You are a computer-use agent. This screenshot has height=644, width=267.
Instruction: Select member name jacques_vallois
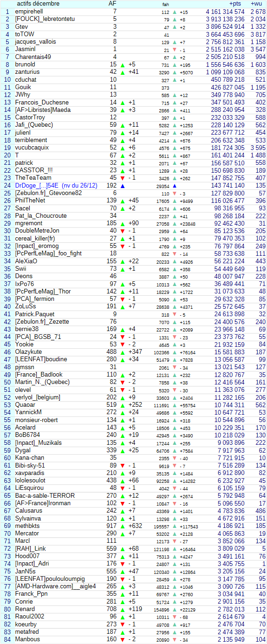35,42
